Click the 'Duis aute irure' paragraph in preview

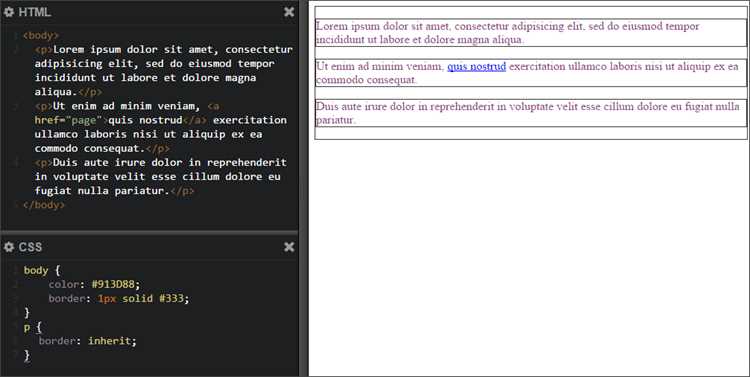pyautogui.click(x=531, y=113)
